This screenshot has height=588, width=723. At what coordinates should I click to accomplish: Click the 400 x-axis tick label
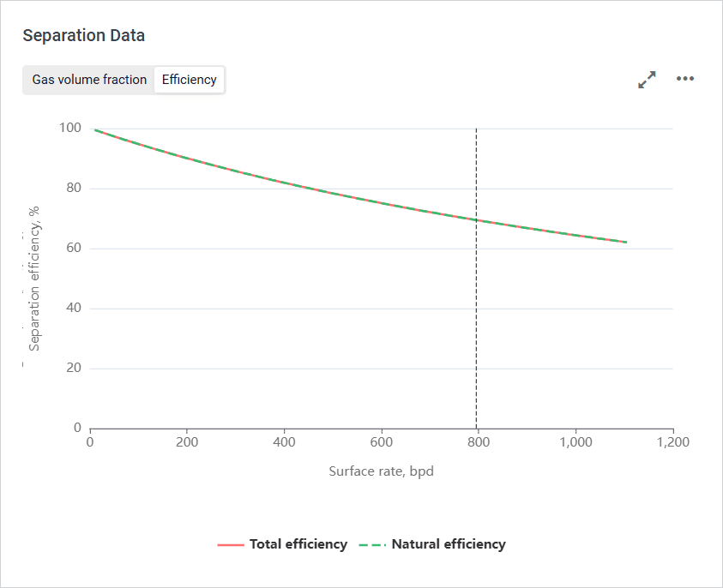284,443
